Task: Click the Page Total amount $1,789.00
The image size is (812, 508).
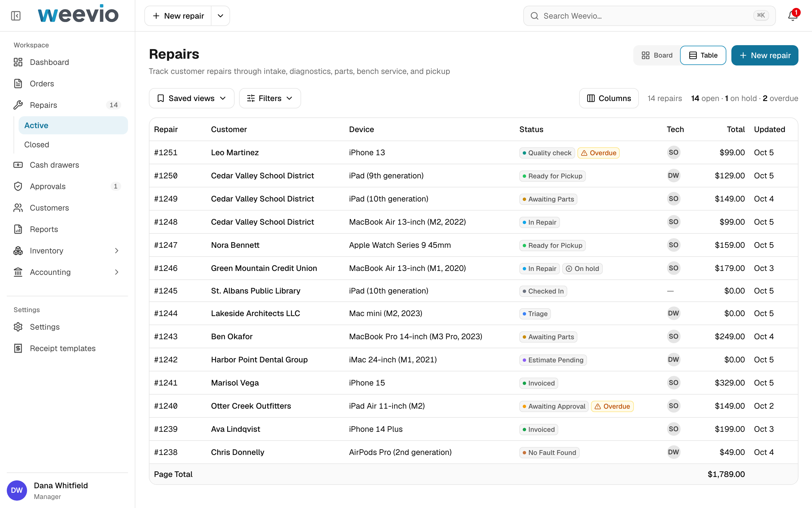Action: click(726, 474)
